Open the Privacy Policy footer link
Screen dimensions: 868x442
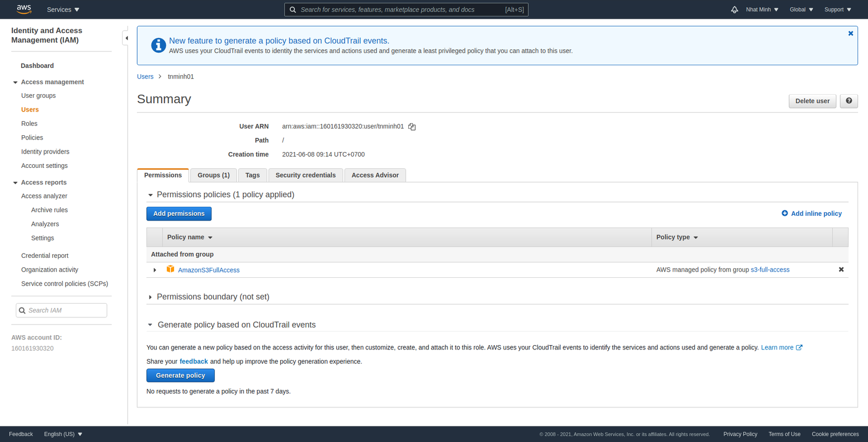[740, 434]
